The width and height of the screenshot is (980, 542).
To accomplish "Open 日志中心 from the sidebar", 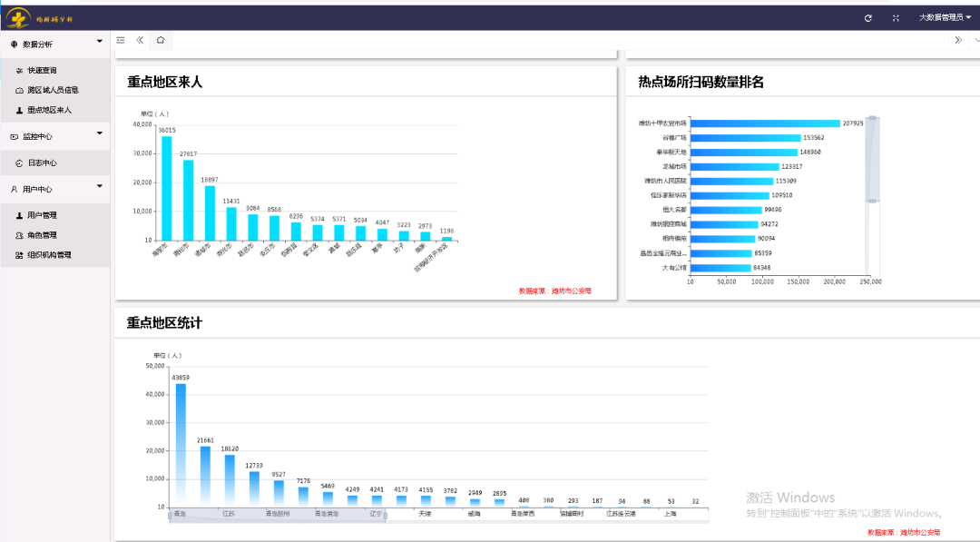I will [42, 163].
